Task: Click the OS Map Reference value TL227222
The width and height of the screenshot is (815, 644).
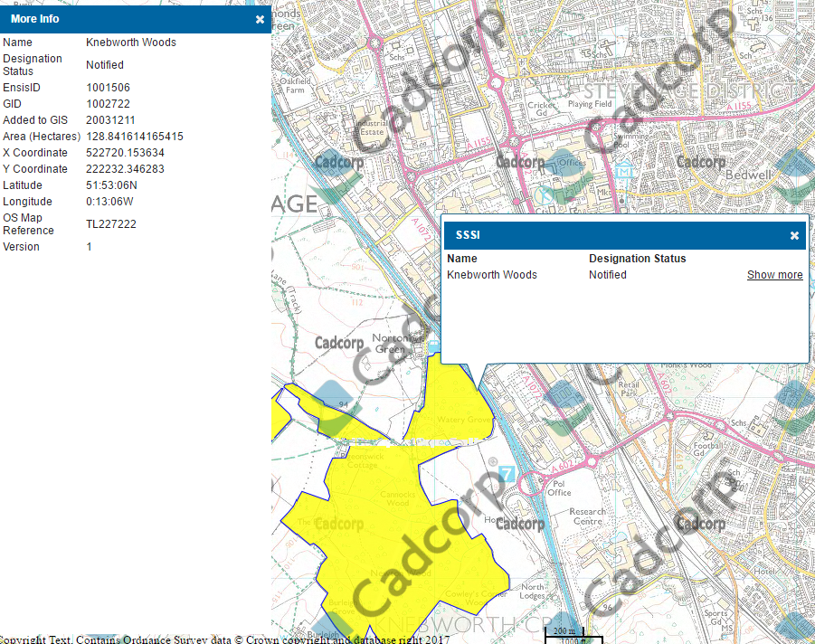Action: pyautogui.click(x=111, y=224)
